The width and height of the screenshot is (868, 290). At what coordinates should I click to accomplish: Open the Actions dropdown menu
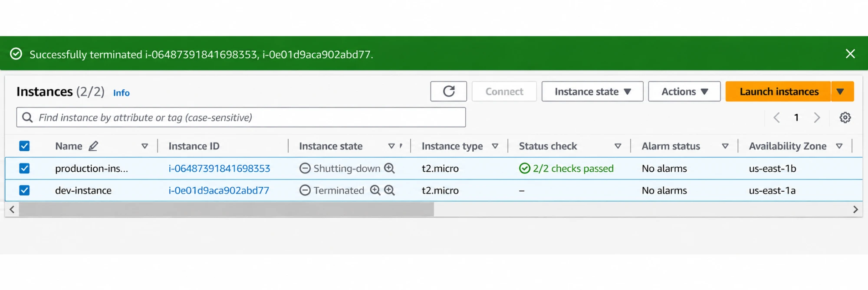[684, 91]
